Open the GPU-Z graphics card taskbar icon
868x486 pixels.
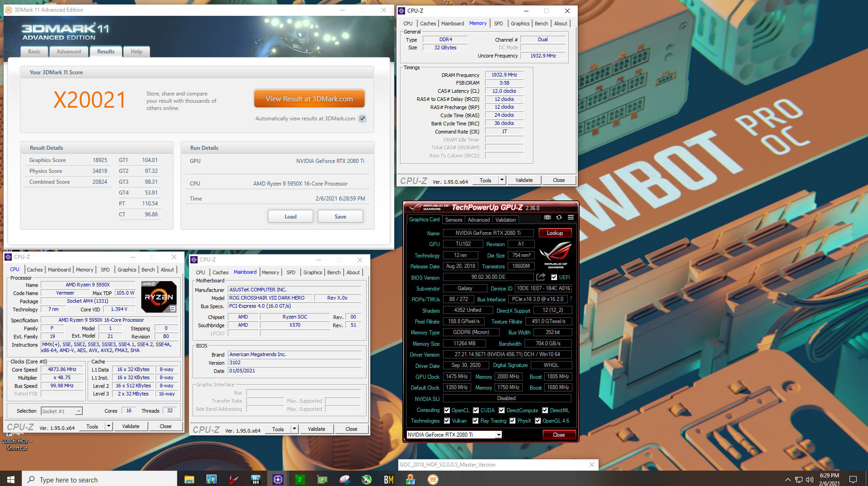[x=322, y=479]
